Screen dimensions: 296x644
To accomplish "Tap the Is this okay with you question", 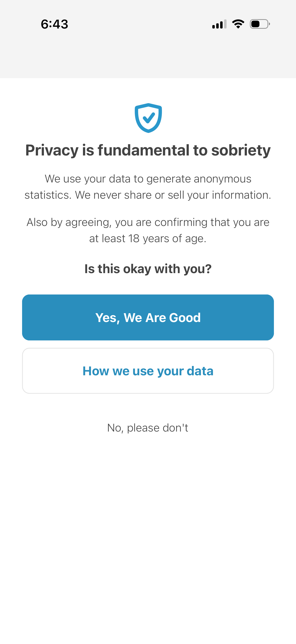I will click(148, 269).
